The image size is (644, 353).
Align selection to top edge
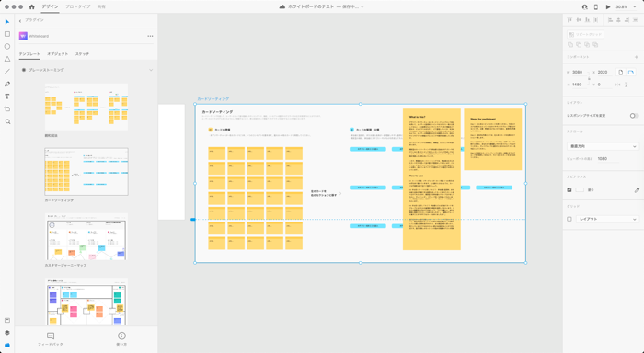(569, 19)
